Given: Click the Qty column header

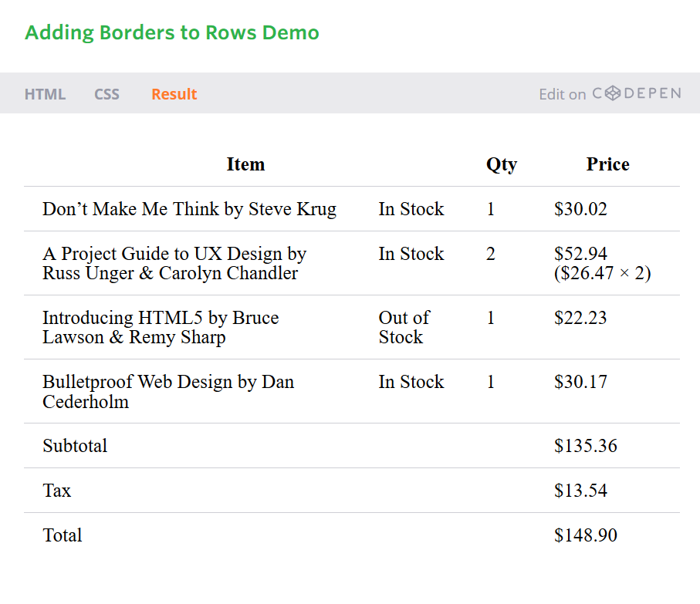Looking at the screenshot, I should pos(502,164).
